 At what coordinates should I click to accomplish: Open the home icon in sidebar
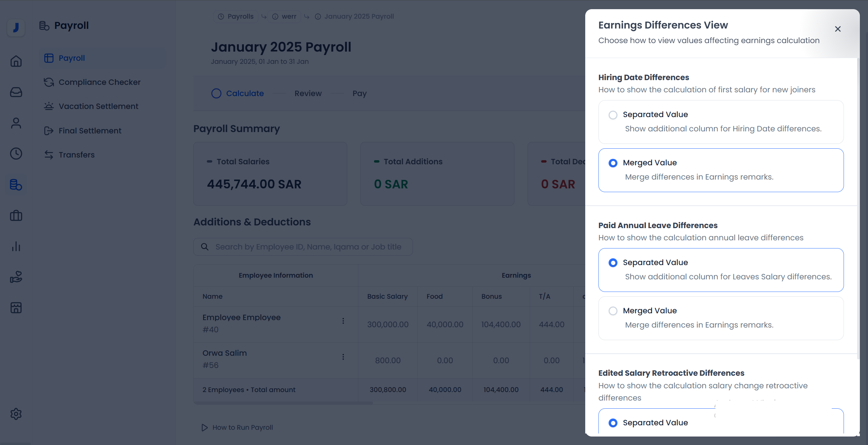[x=16, y=61]
